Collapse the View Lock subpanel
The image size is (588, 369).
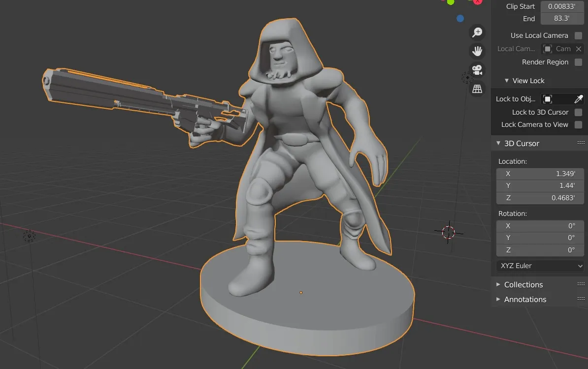(x=507, y=81)
